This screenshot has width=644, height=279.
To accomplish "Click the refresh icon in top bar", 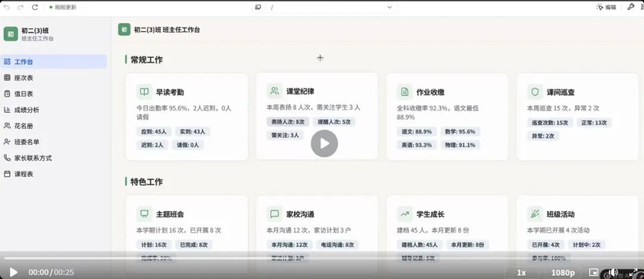I will [35, 7].
